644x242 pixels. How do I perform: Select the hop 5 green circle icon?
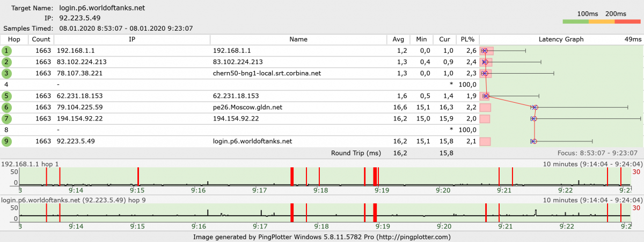tap(6, 96)
